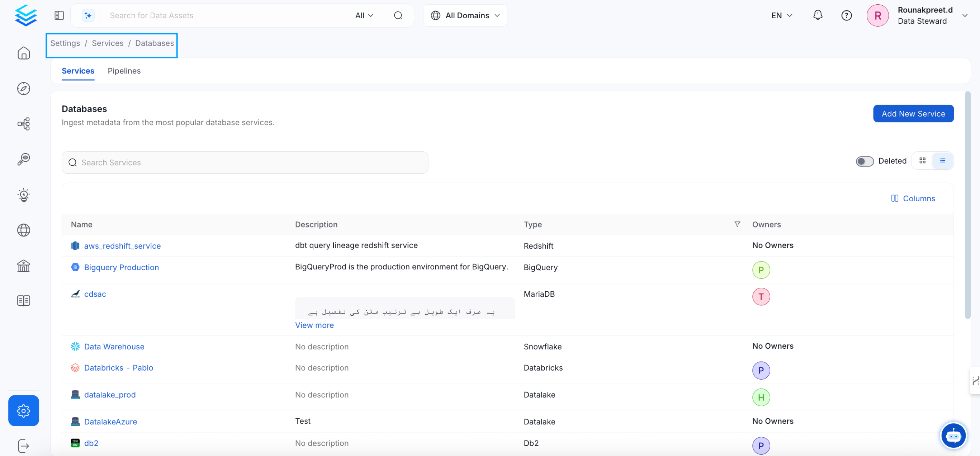Open the Explore compass icon in sidebar
The width and height of the screenshot is (980, 456).
tap(24, 89)
